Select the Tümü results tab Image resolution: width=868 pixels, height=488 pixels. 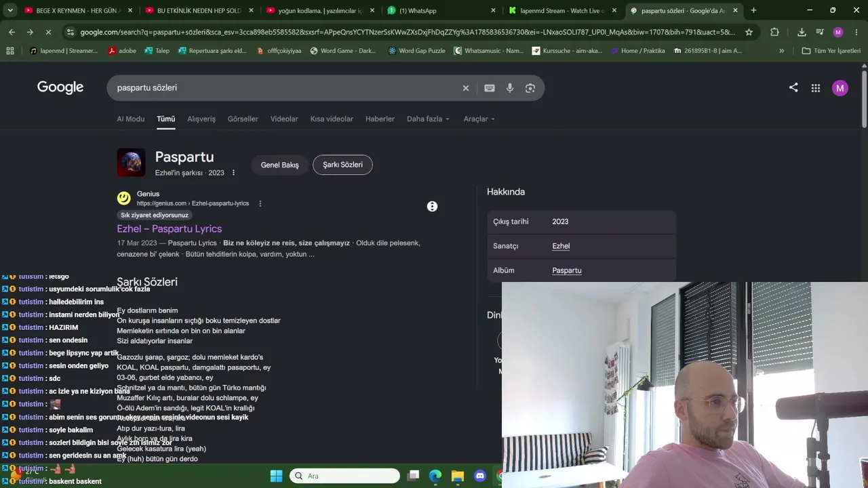pos(165,119)
